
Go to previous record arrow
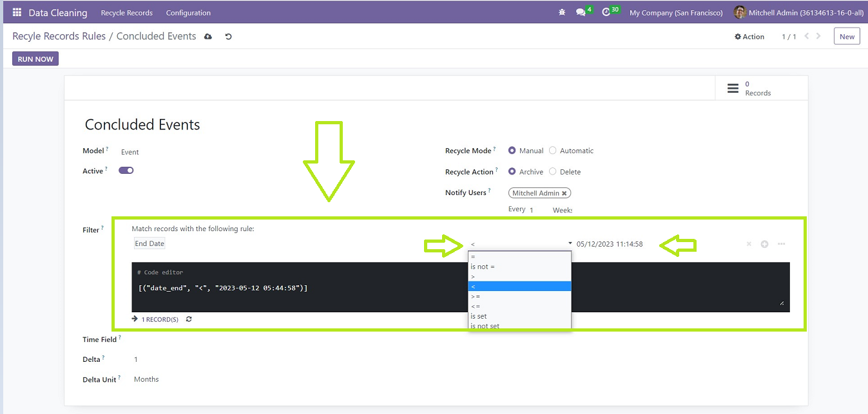pyautogui.click(x=807, y=36)
